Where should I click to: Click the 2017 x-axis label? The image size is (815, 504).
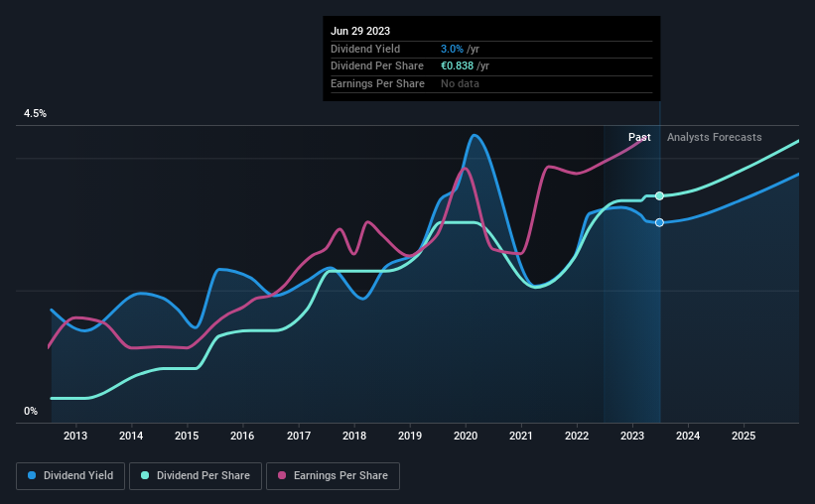click(x=299, y=436)
